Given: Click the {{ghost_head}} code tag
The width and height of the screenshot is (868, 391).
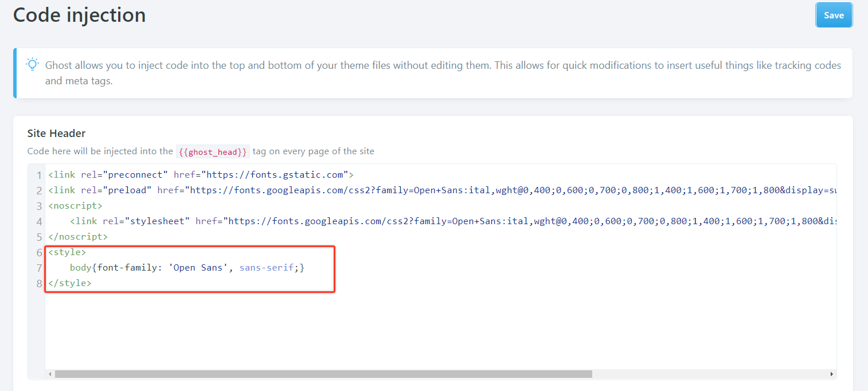Looking at the screenshot, I should pos(213,152).
